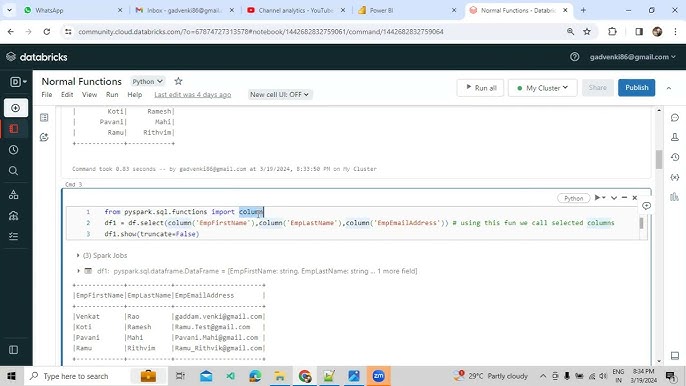This screenshot has width=686, height=386.
Task: Open the Workspace icon in left sidebar
Action: tap(14, 129)
